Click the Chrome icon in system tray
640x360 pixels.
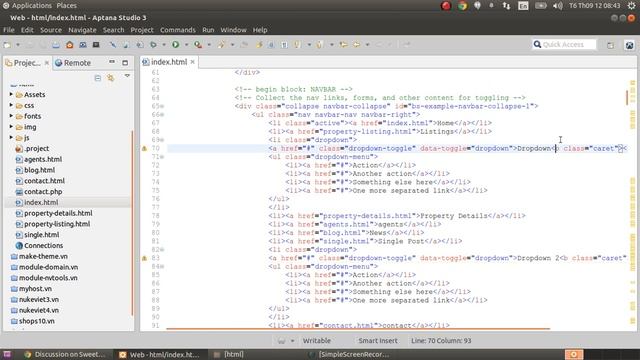pos(462,6)
